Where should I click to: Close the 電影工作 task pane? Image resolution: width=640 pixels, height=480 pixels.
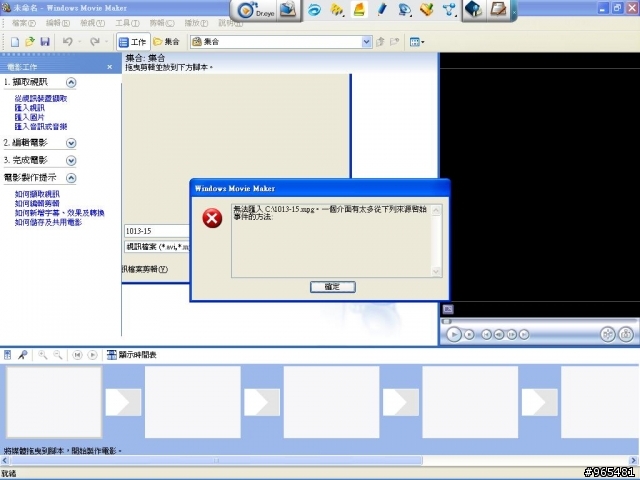[109, 67]
